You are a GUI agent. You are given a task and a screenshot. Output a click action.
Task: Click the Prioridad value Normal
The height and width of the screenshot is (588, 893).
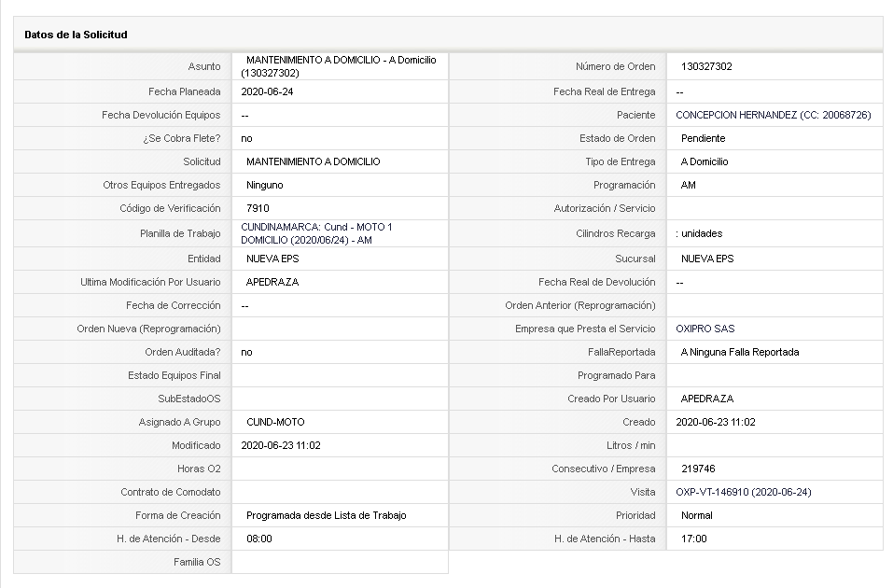pos(696,515)
